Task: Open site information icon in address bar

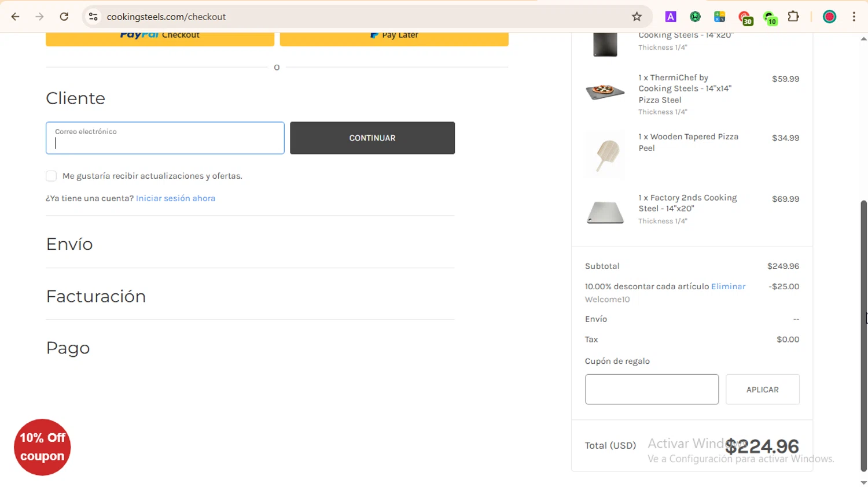Action: pos(93,17)
